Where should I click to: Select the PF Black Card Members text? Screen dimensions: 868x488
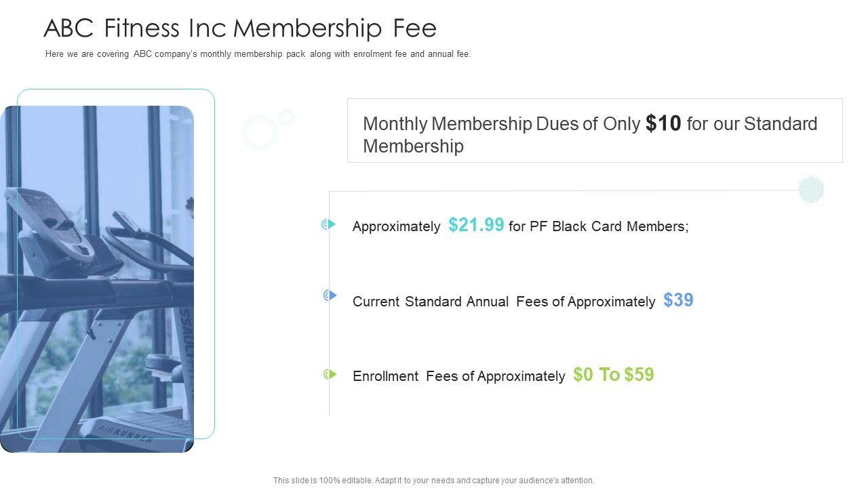pyautogui.click(x=599, y=226)
